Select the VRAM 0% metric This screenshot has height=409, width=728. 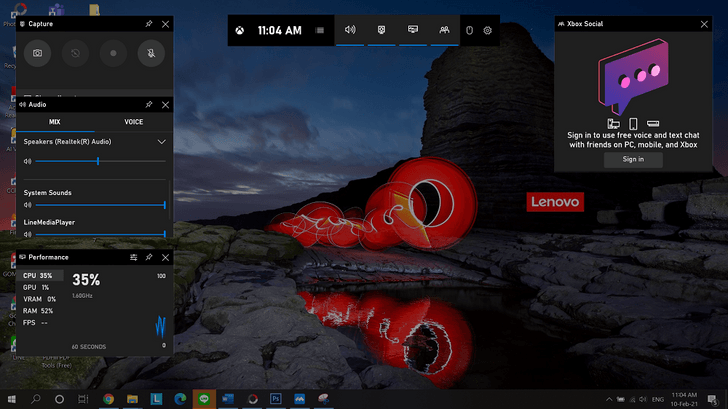tap(40, 299)
